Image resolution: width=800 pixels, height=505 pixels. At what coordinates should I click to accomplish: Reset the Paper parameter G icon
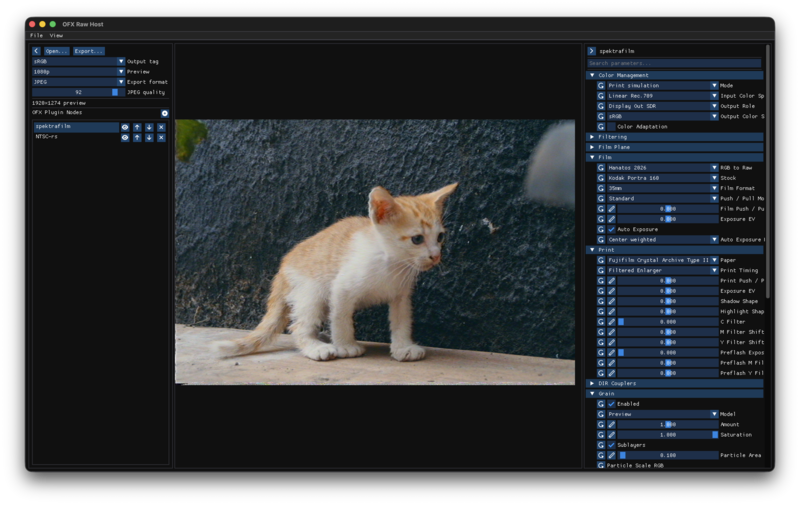tap(601, 260)
